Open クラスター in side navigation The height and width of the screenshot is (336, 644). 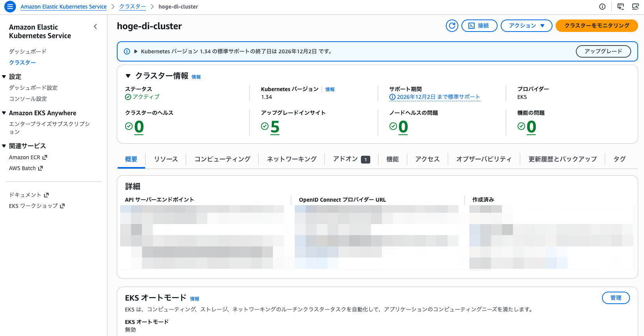coord(23,62)
